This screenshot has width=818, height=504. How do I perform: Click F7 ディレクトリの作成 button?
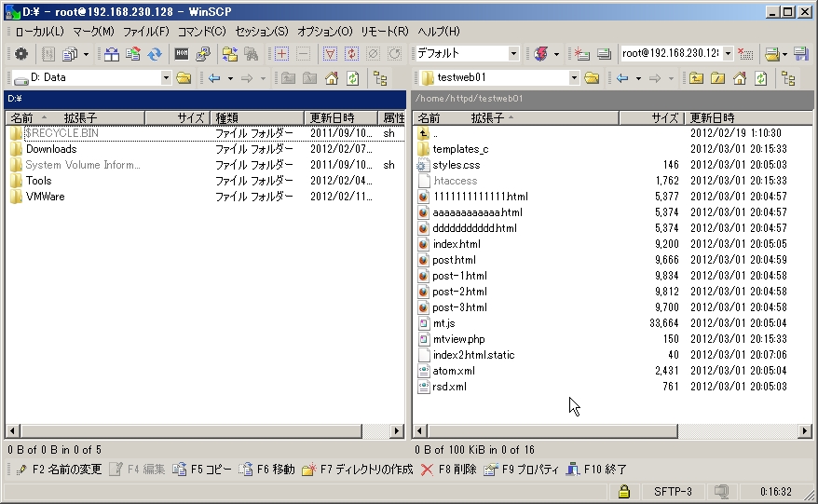[x=358, y=470]
